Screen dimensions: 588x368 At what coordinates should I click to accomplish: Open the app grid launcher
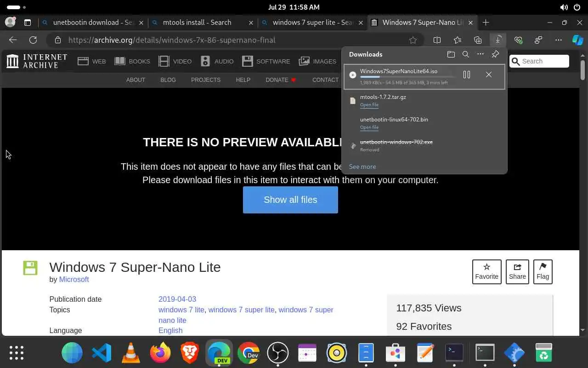coord(17,353)
